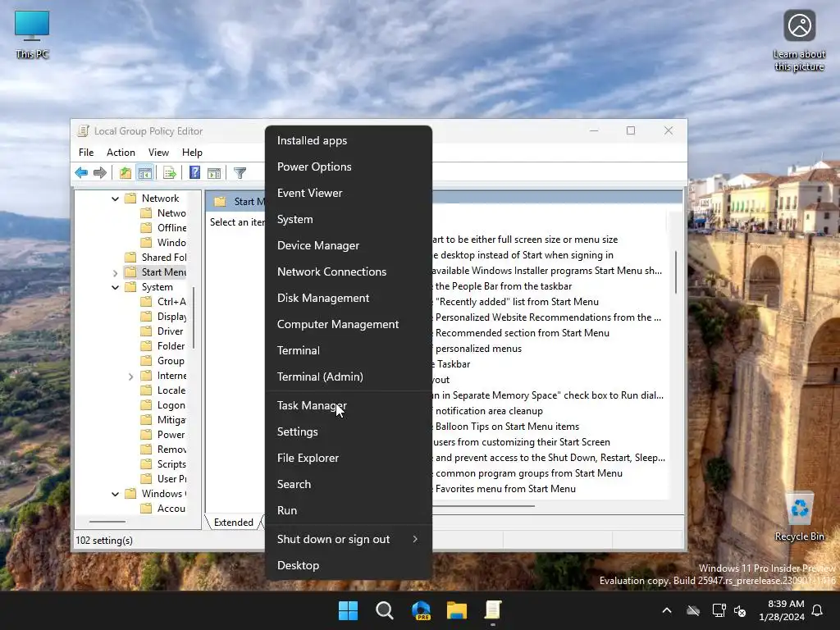Image resolution: width=840 pixels, height=630 pixels.
Task: Expand the Start Menu tree node chevron
Action: click(115, 272)
